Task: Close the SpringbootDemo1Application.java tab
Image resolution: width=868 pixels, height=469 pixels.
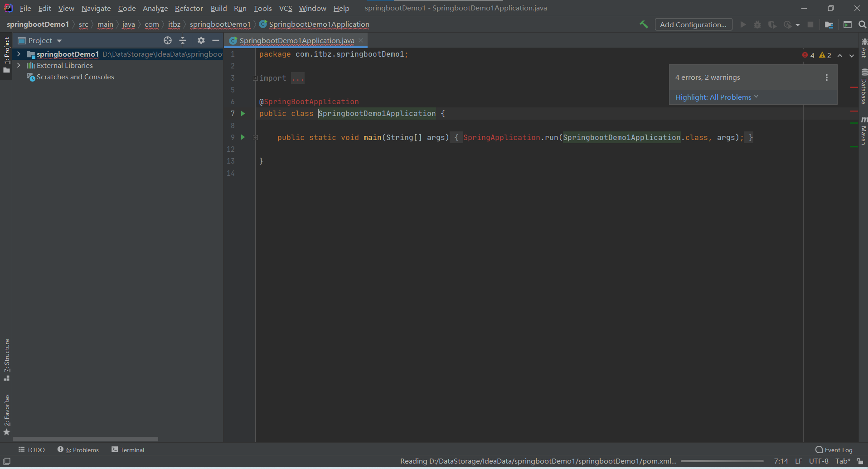Action: (x=361, y=40)
